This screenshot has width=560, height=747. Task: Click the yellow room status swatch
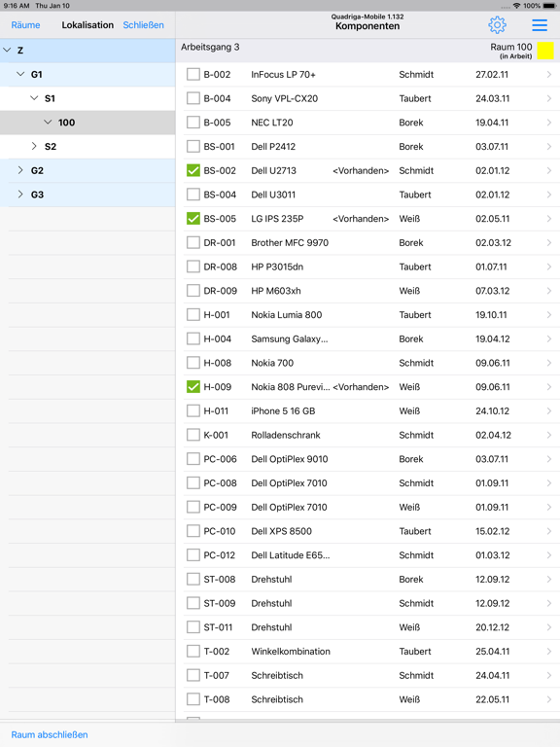click(x=545, y=51)
